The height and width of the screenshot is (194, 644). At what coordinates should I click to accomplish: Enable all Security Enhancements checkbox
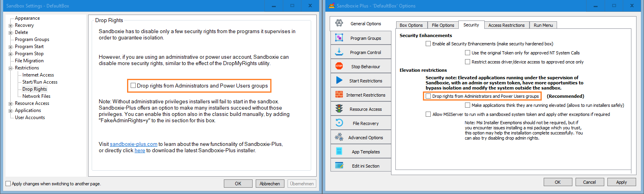(x=428, y=44)
